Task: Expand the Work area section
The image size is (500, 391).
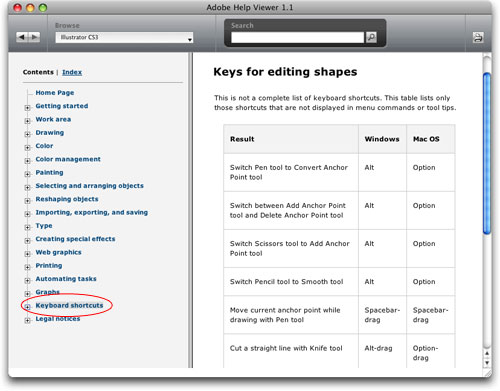Action: tap(27, 121)
